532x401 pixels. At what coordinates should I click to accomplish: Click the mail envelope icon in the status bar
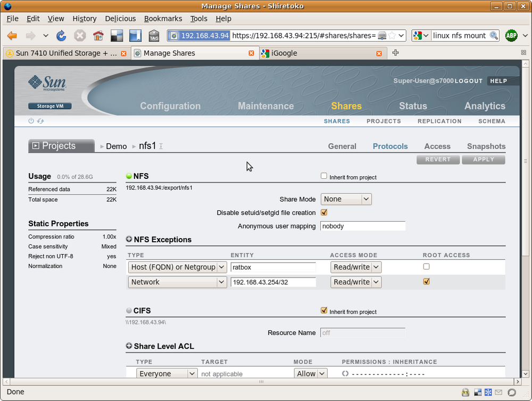[x=498, y=392]
